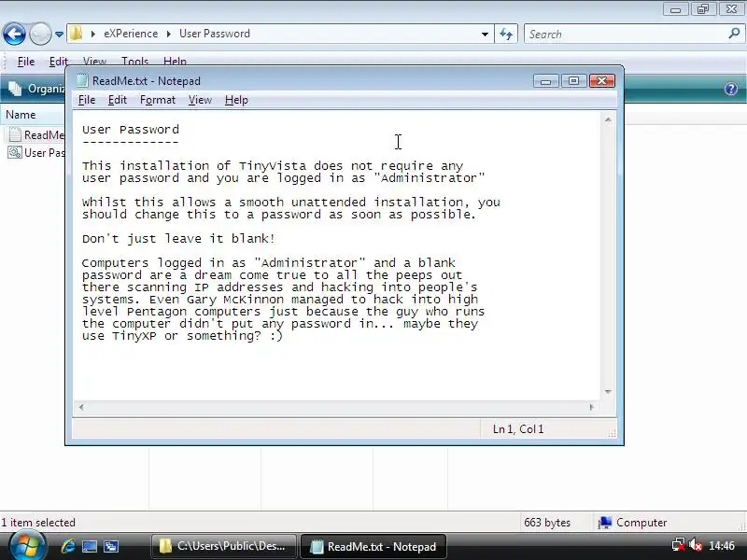Click the Explorer Back arrow button
The image size is (747, 560).
(x=14, y=34)
